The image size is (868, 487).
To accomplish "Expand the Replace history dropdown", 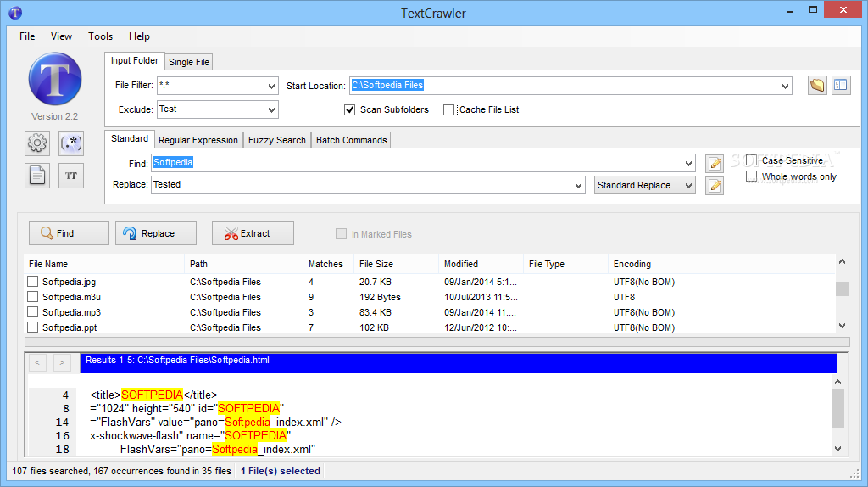I will [x=578, y=186].
